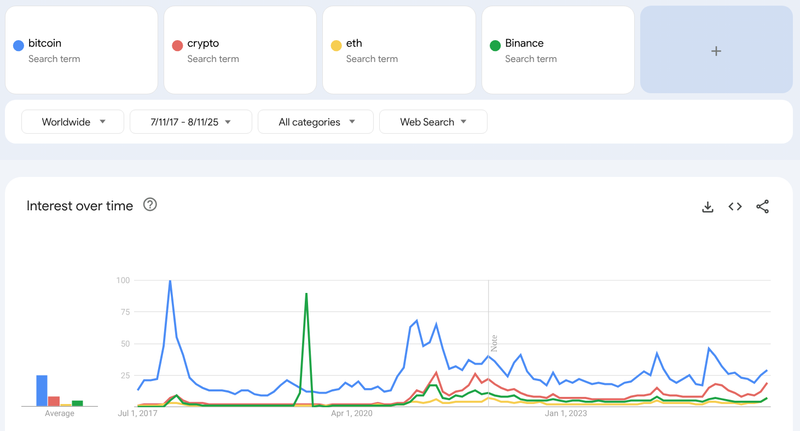800x431 pixels.
Task: Open the embed code icon
Action: pos(735,207)
